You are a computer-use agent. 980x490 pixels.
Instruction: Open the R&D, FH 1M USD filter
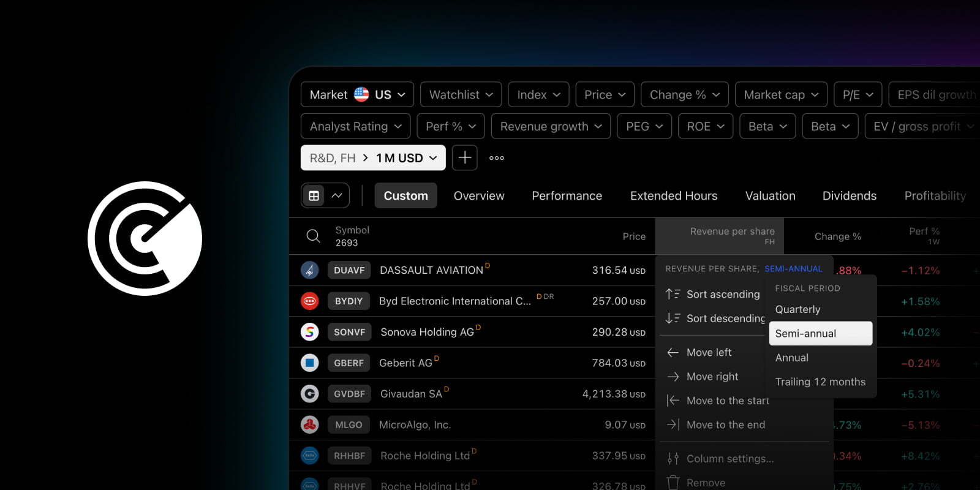pyautogui.click(x=373, y=157)
